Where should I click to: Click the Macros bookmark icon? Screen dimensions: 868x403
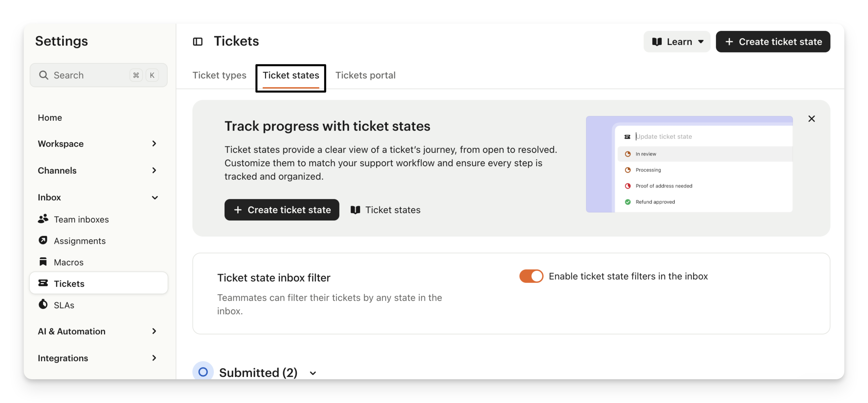[43, 262]
